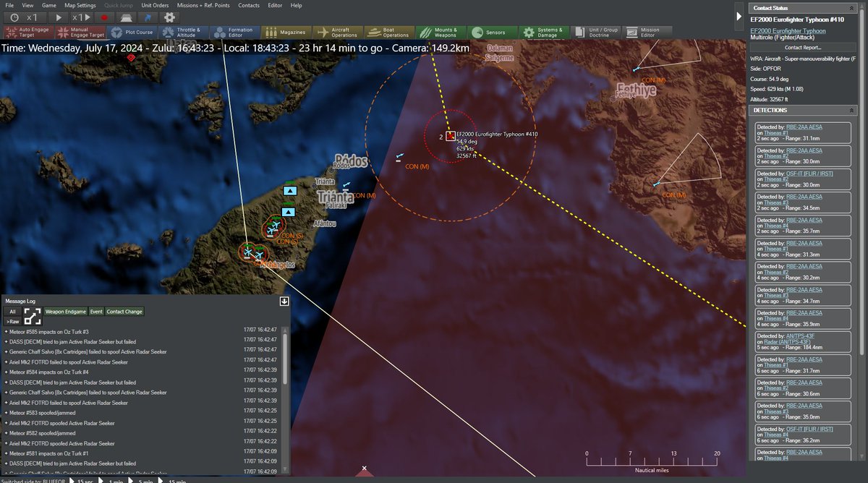Click the red diamond marker on the map

[x=131, y=57]
